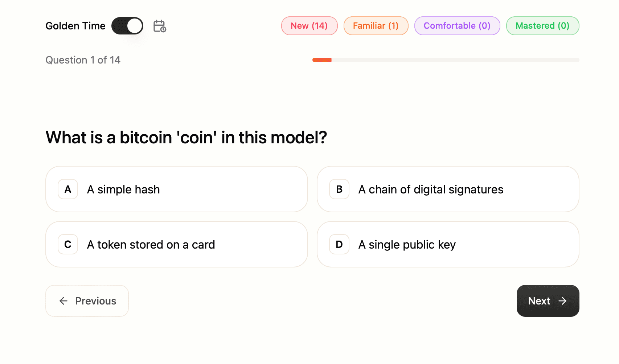Viewport: 619px width, 364px height.
Task: Click the letter C option badge
Action: click(x=68, y=244)
